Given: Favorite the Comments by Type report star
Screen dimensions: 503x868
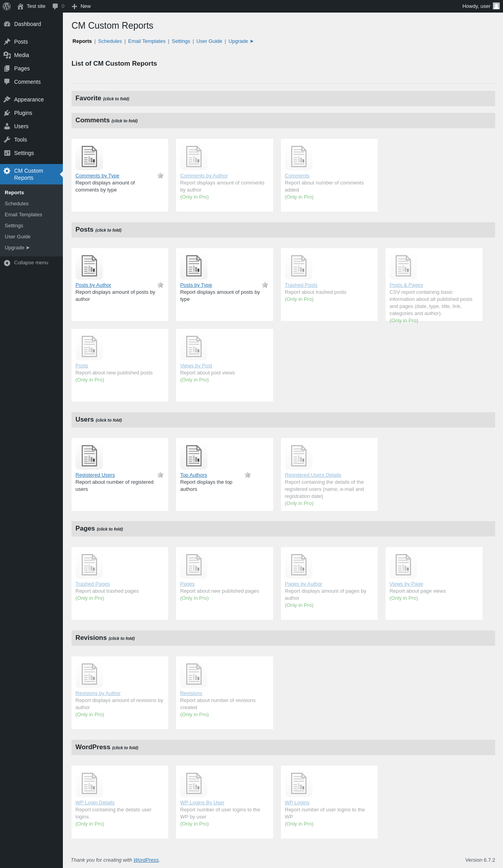Looking at the screenshot, I should click(160, 176).
